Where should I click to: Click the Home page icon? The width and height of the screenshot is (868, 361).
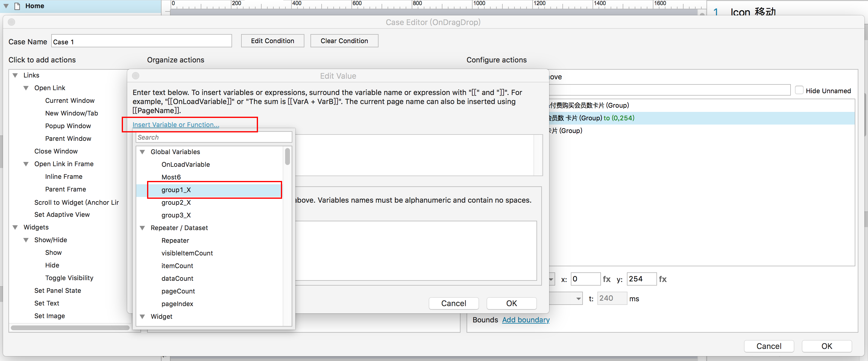[x=17, y=6]
